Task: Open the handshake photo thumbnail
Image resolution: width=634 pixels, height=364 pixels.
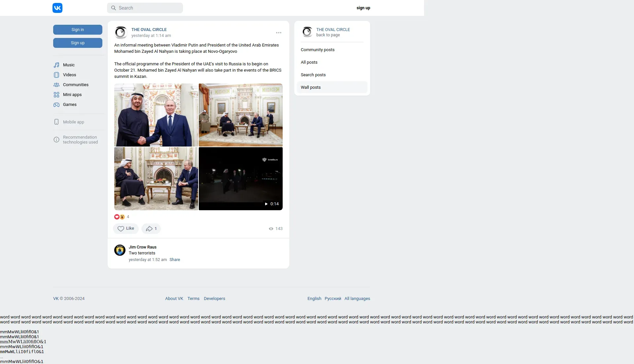Action: (x=156, y=115)
